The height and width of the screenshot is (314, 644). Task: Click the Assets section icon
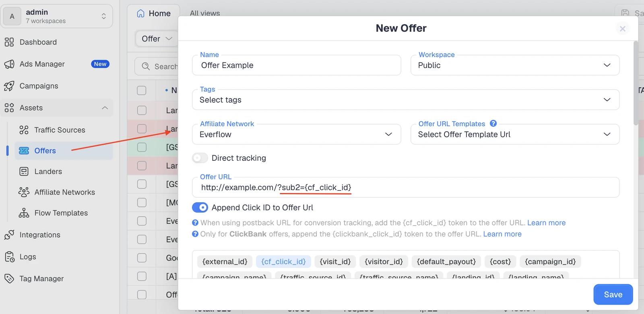(9, 108)
